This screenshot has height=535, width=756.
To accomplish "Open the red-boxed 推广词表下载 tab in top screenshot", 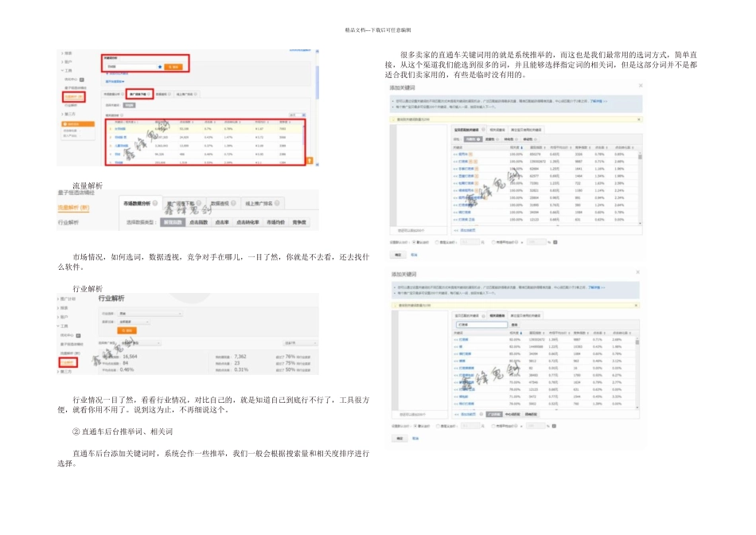I will coord(140,94).
